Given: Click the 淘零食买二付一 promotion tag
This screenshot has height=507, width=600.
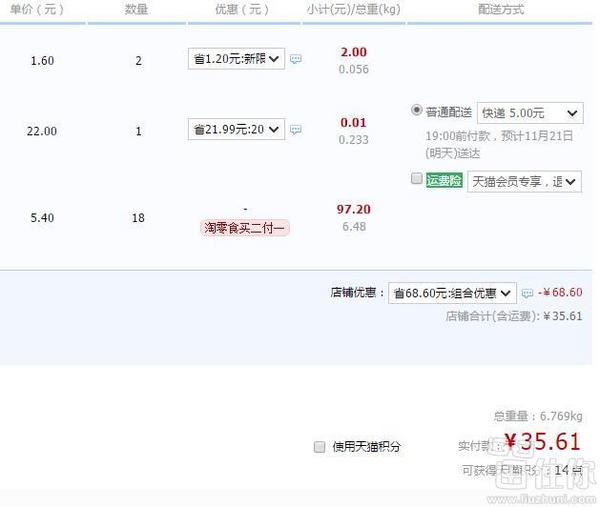Looking at the screenshot, I should point(245,228).
